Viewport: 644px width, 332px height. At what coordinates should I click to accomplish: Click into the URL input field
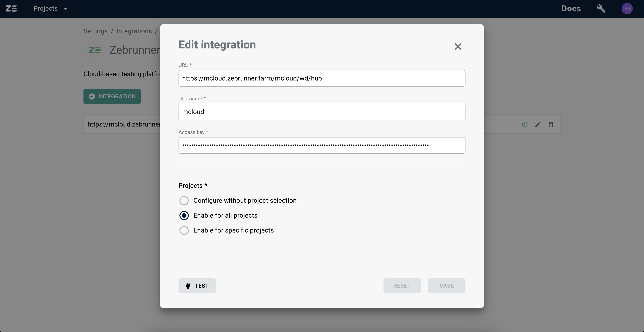coord(322,78)
